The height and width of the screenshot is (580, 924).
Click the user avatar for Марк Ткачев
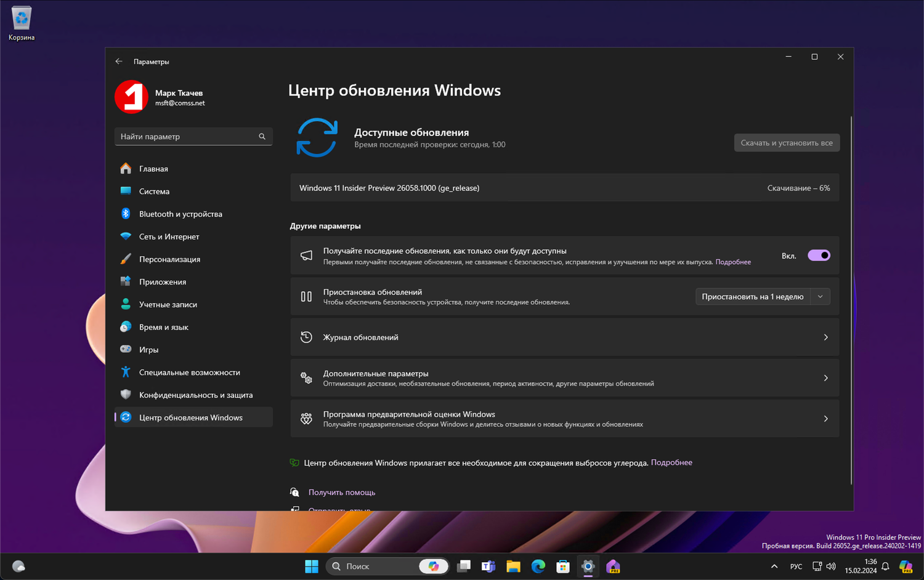tap(131, 97)
